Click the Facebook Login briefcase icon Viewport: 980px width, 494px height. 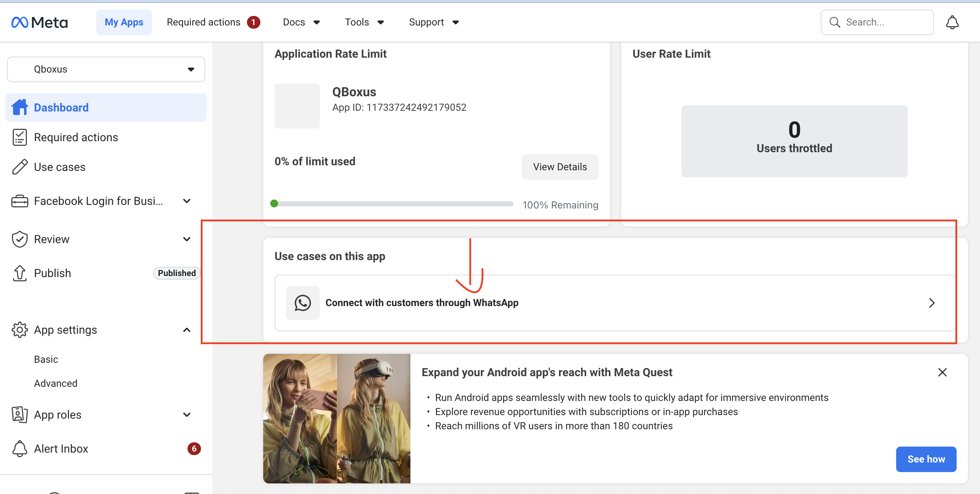(20, 201)
